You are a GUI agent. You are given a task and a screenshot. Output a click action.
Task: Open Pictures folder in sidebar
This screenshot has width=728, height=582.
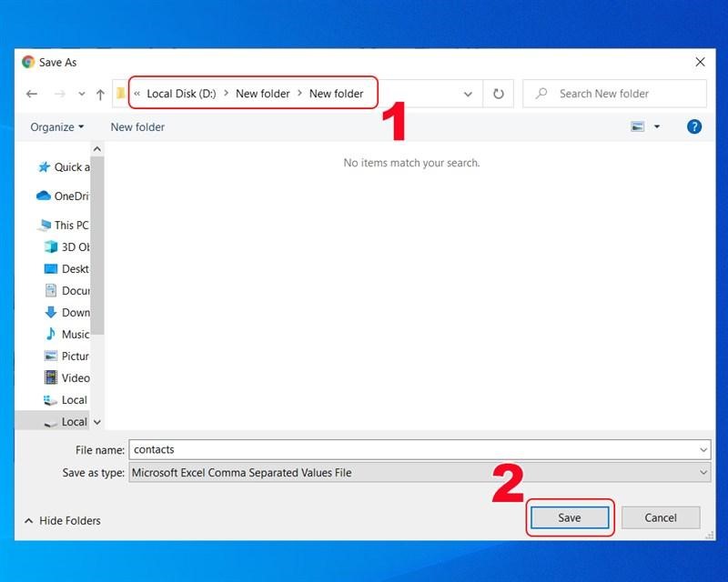[66, 356]
